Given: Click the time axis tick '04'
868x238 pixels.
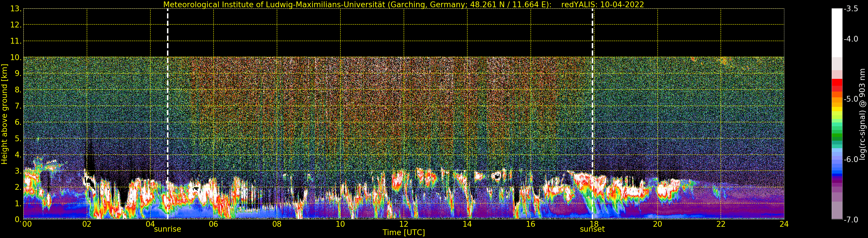Looking at the screenshot, I should coord(150,224).
